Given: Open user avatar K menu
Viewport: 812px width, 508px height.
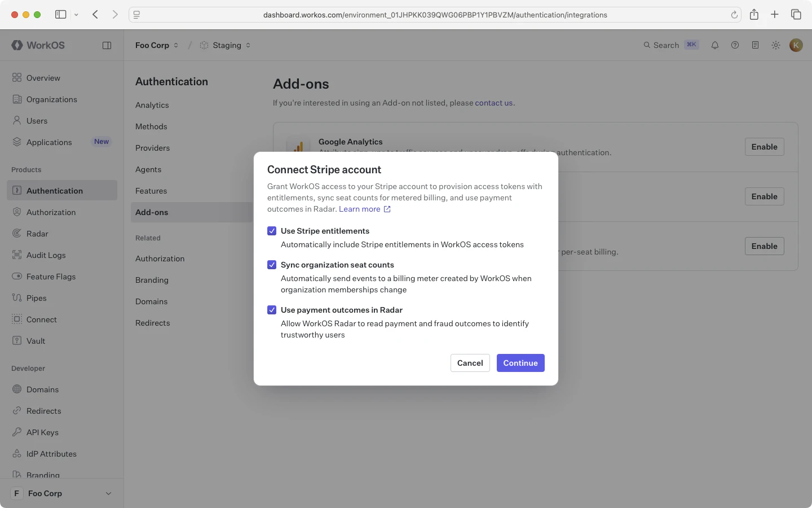Looking at the screenshot, I should click(x=796, y=45).
